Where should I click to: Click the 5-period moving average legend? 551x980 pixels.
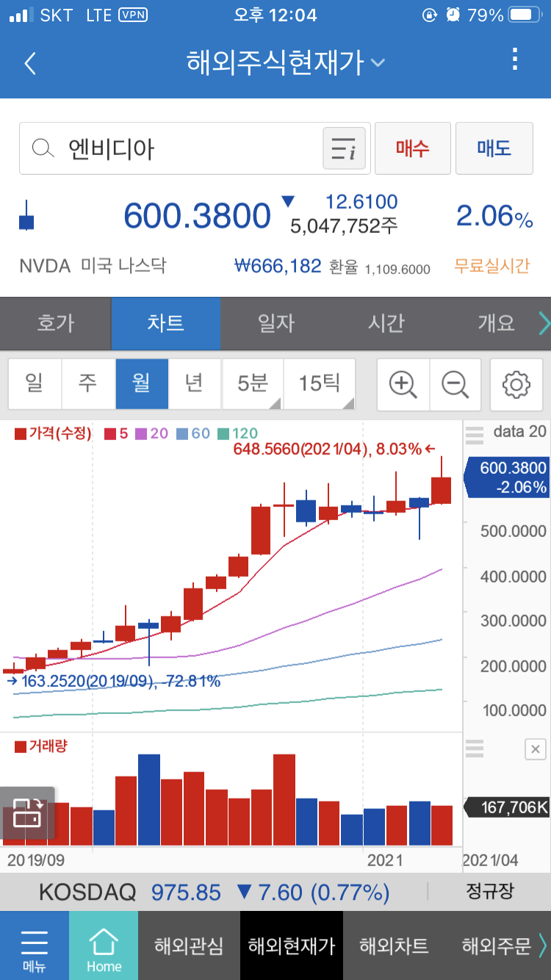click(116, 433)
